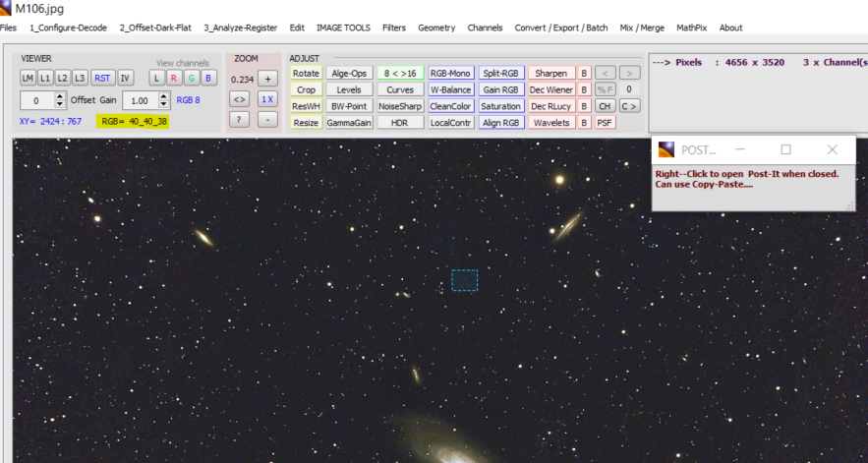
Task: Click the Align RGB button
Action: click(x=501, y=123)
